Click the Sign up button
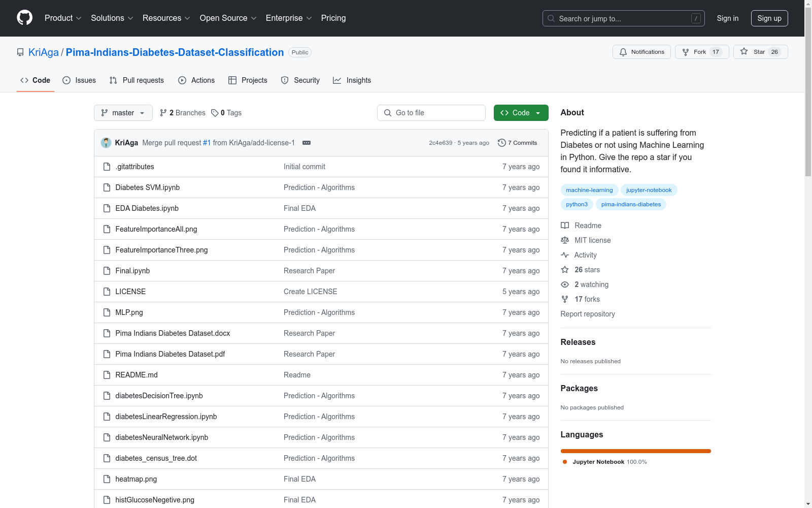Image resolution: width=812 pixels, height=508 pixels. [x=769, y=18]
